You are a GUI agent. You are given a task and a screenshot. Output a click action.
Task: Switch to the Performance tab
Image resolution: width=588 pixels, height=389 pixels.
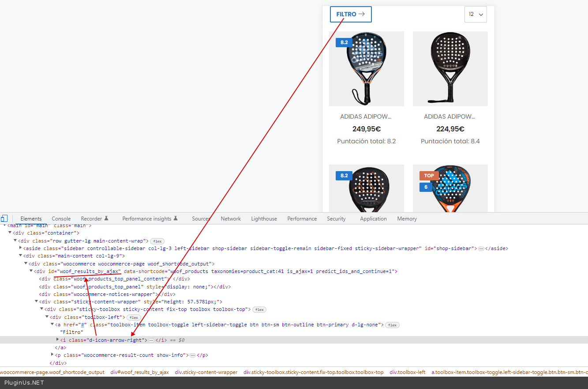tap(302, 219)
